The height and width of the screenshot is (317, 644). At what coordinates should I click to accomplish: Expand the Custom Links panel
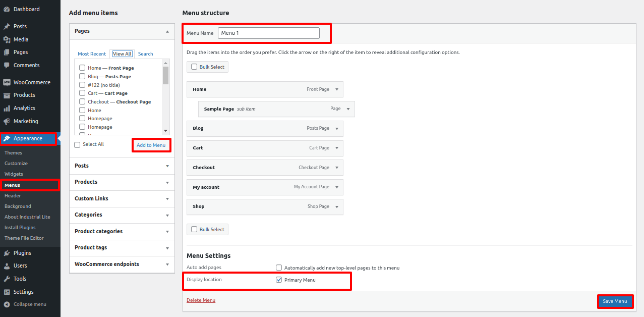(x=167, y=199)
